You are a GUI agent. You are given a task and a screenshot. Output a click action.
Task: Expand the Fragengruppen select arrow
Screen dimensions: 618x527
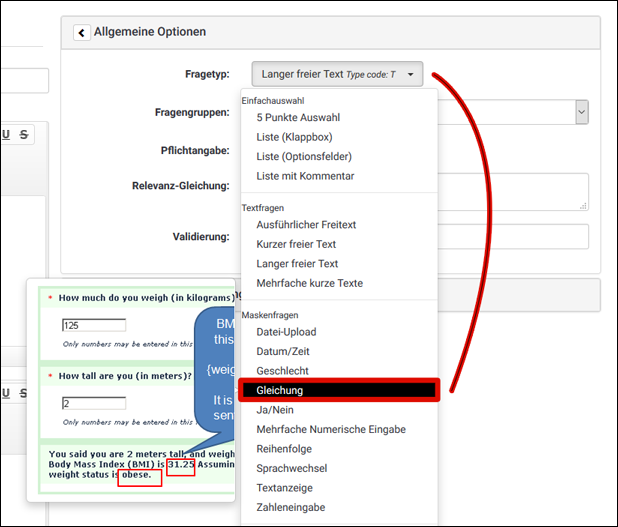pyautogui.click(x=582, y=112)
